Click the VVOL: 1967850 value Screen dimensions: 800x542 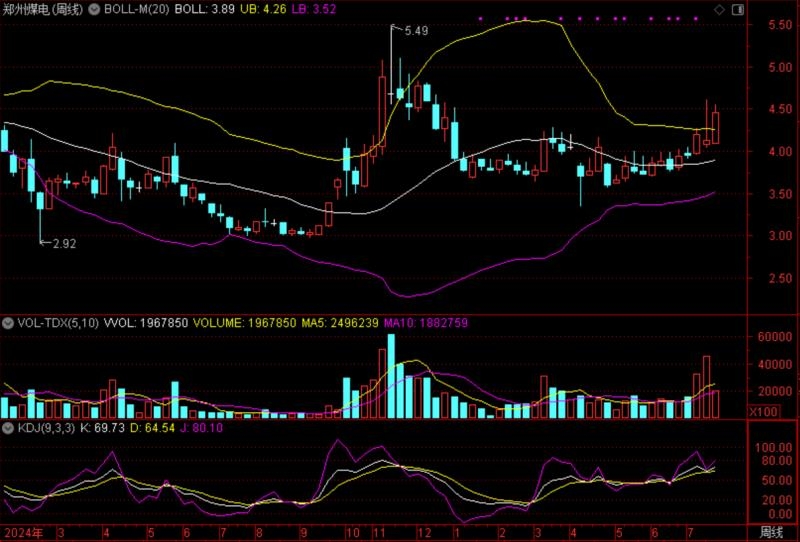(x=146, y=323)
